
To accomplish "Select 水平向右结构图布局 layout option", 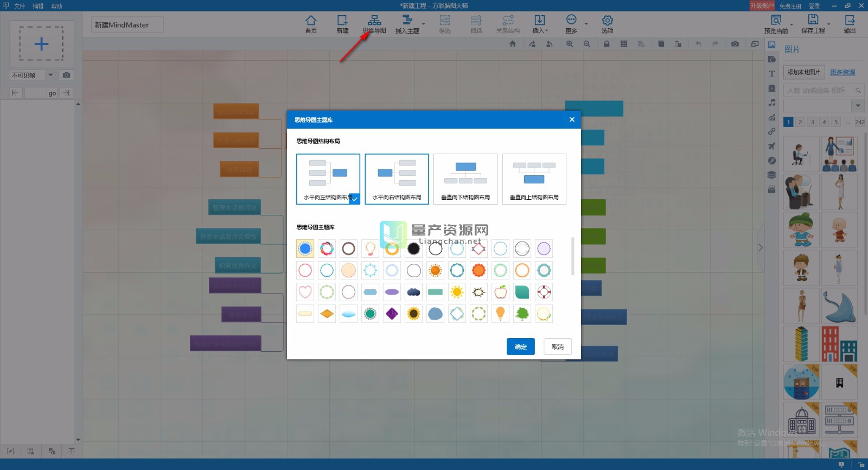I will [397, 179].
